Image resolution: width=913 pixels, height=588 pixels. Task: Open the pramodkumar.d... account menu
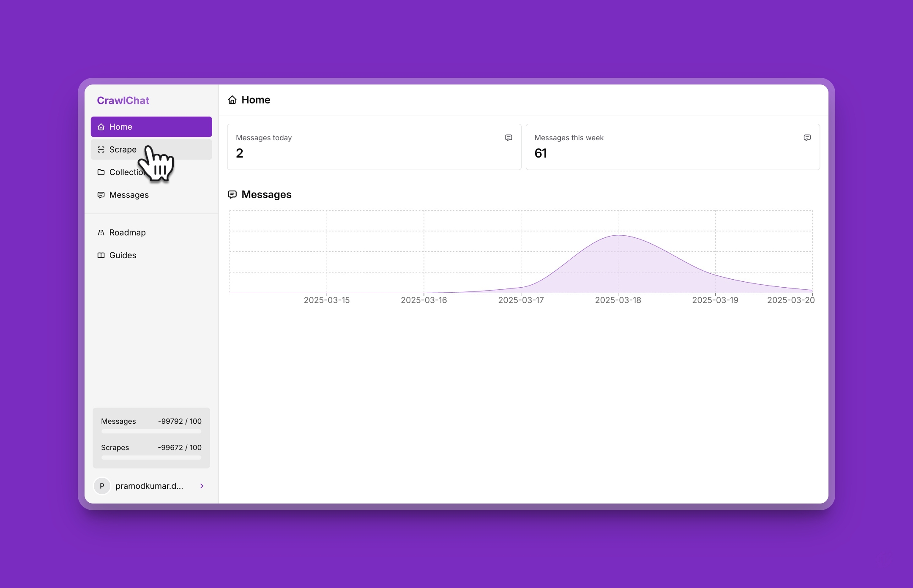pos(149,486)
